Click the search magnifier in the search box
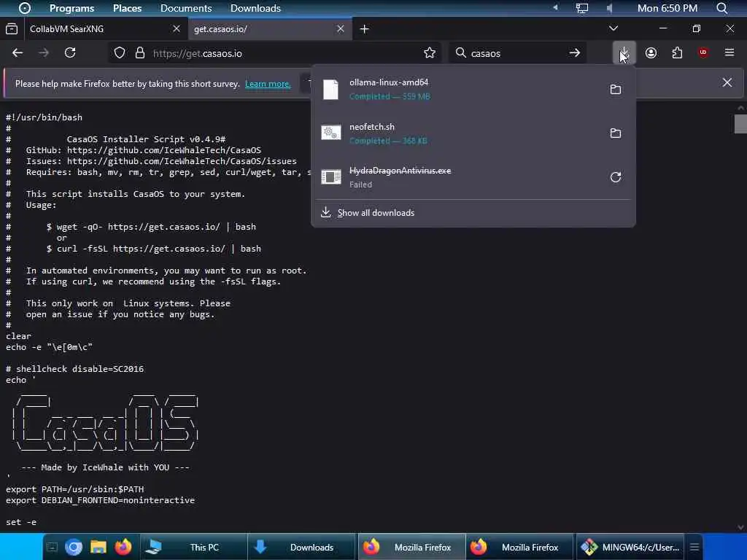This screenshot has height=560, width=747. tap(461, 52)
